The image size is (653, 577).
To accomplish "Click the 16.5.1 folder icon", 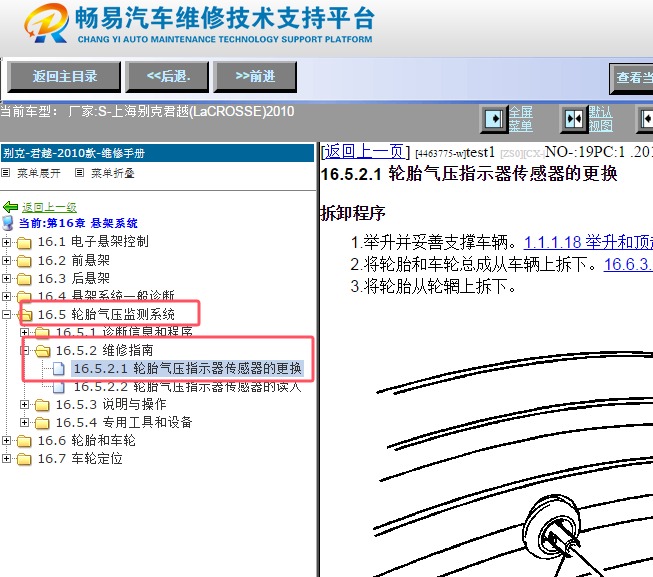I will [x=42, y=333].
